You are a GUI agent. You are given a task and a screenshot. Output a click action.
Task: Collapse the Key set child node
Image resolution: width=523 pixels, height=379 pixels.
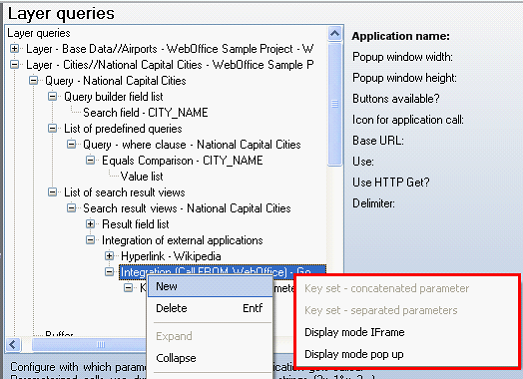tap(128, 288)
